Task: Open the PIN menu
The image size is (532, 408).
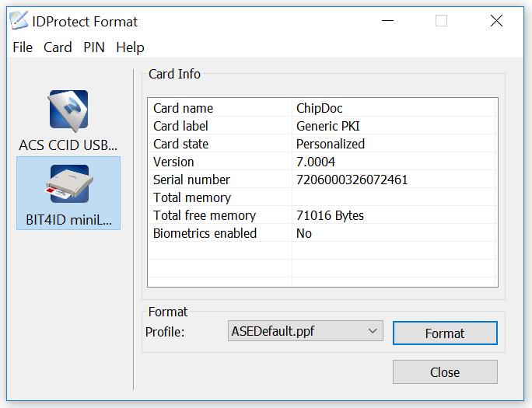Action: click(94, 47)
